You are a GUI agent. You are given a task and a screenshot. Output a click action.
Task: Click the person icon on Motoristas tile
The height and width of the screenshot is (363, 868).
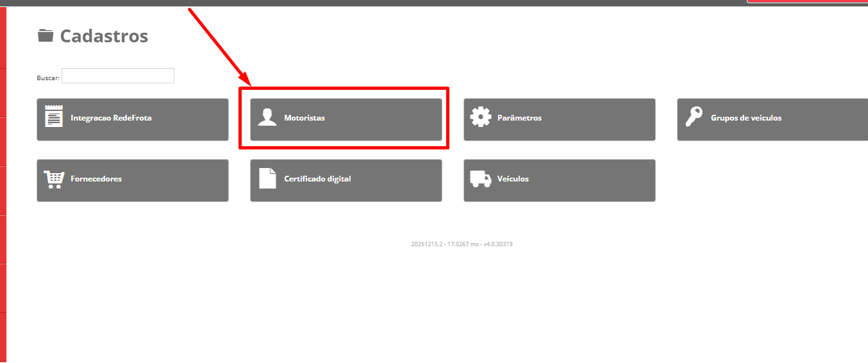coord(267,117)
